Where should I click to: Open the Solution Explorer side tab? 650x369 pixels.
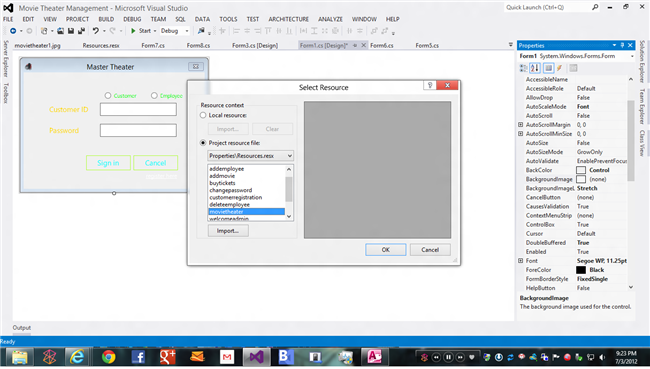point(642,61)
